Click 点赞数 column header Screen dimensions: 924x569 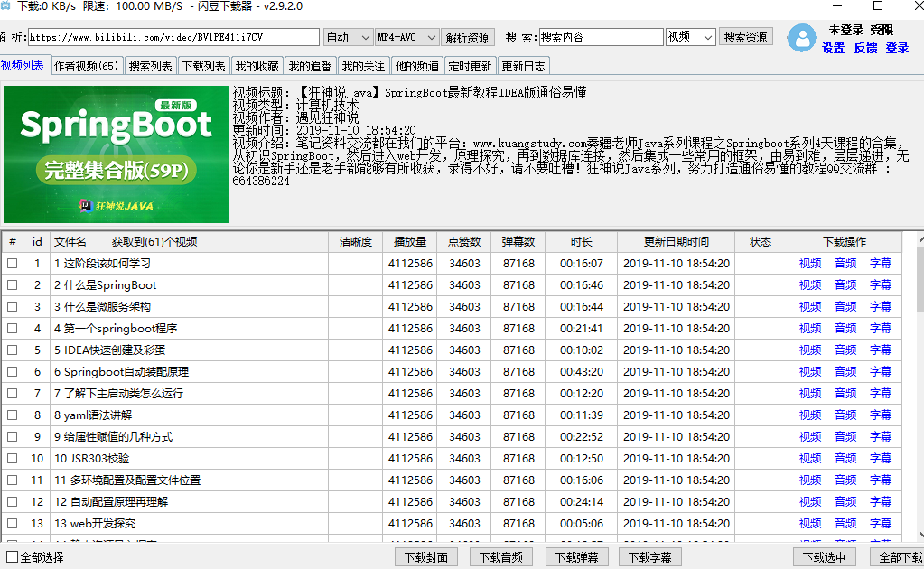click(x=464, y=241)
